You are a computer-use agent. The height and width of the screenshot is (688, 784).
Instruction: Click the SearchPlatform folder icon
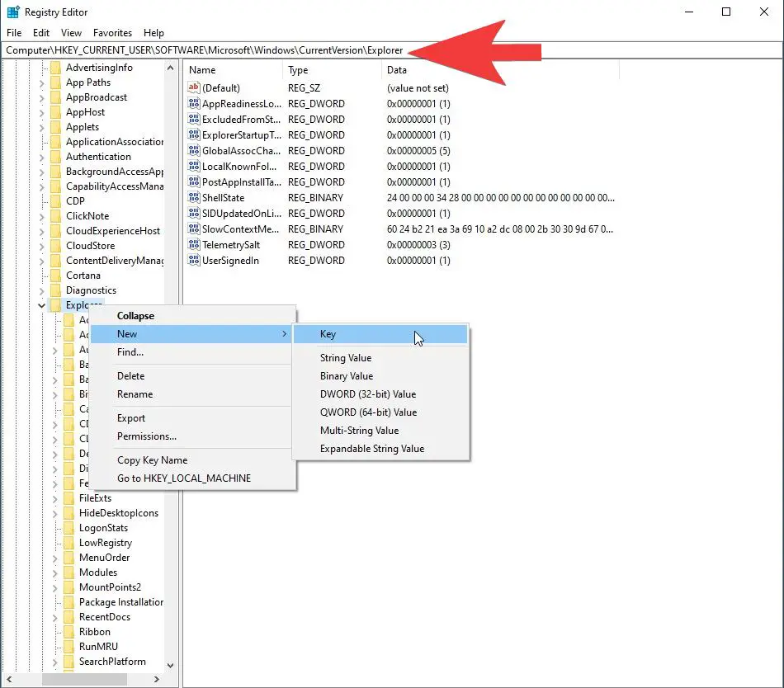pos(69,662)
